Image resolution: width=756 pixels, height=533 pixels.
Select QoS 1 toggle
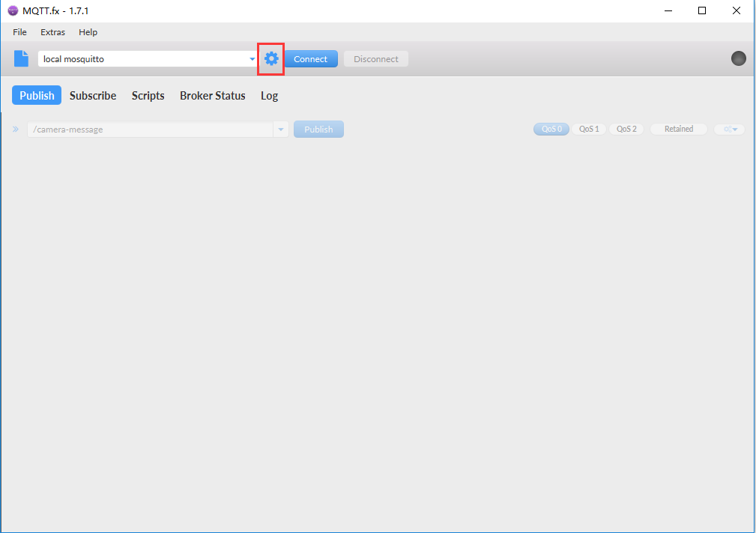[589, 129]
